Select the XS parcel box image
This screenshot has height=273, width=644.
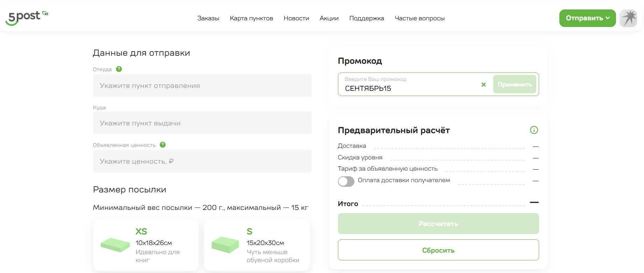[115, 245]
